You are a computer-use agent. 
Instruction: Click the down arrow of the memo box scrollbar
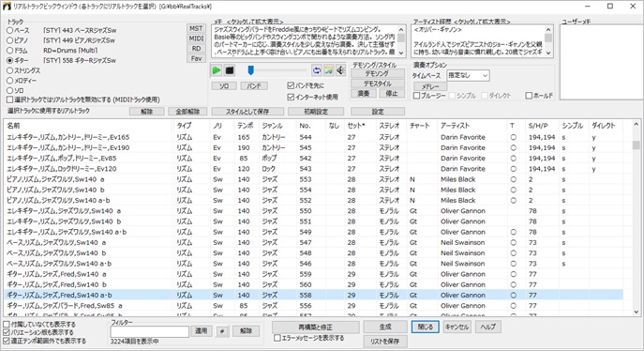tap(401, 53)
